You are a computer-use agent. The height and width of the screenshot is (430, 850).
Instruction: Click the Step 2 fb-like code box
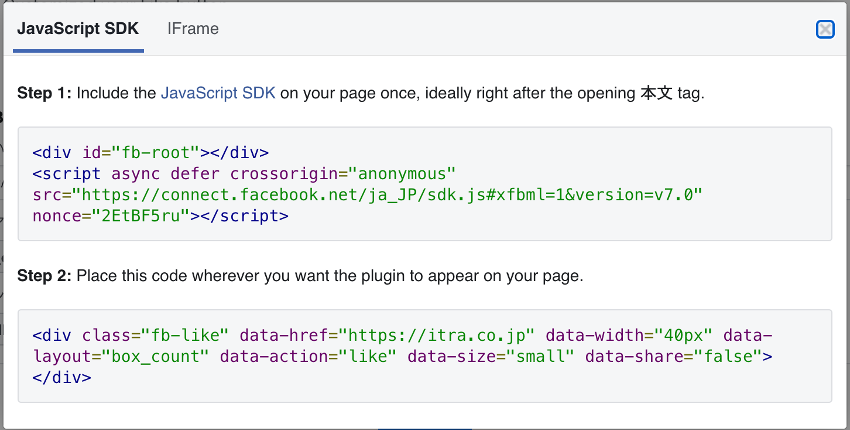pos(424,356)
